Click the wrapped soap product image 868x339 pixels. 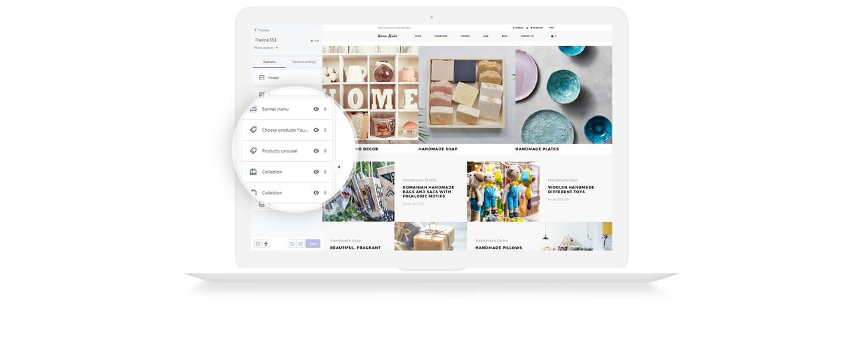431,237
